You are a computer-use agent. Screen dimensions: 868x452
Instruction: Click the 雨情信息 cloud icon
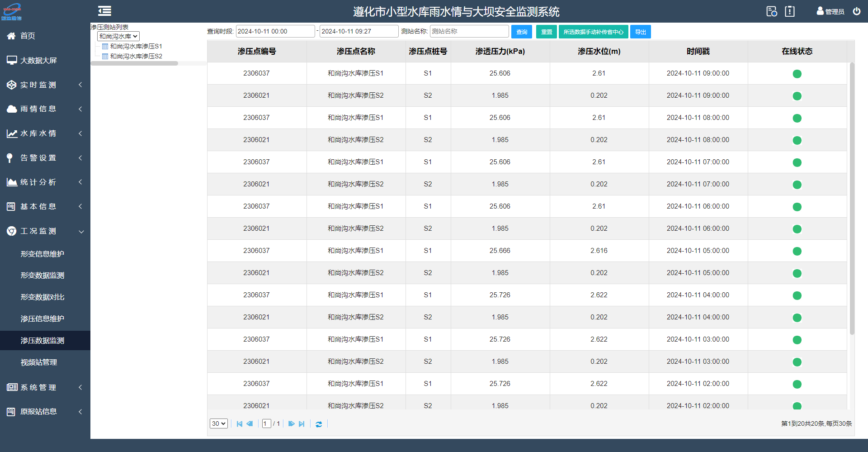[12, 109]
